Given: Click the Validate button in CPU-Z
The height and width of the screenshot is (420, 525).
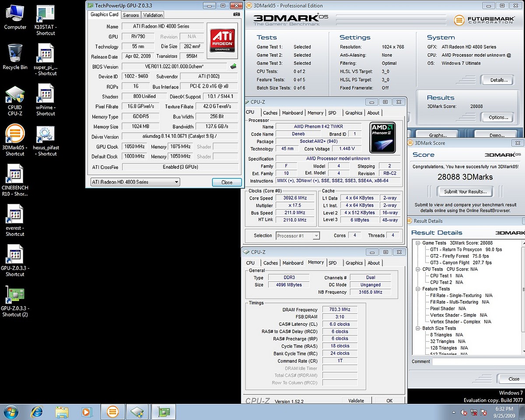Looking at the screenshot, I should pos(356,401).
